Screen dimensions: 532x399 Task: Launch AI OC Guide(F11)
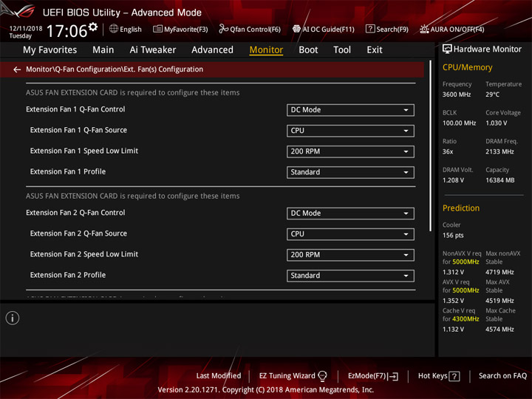point(324,29)
